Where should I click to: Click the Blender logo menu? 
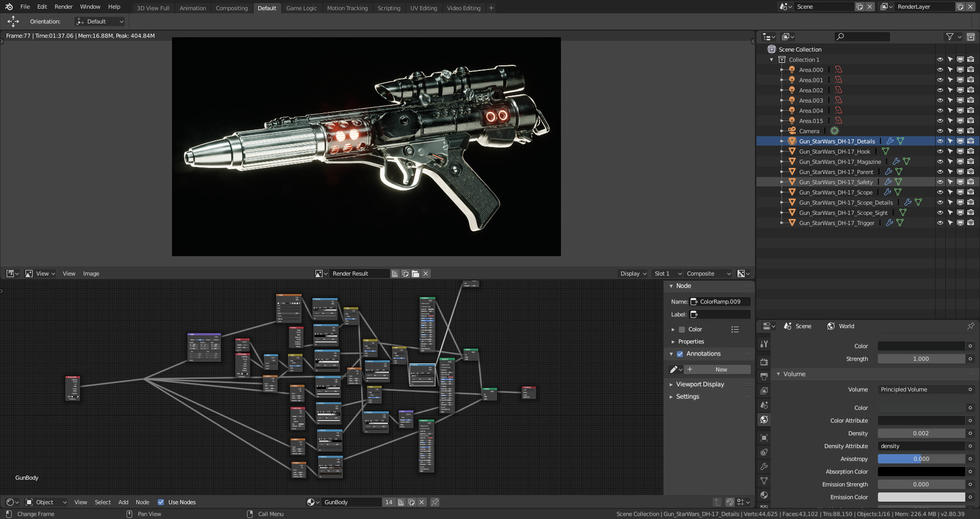[9, 7]
